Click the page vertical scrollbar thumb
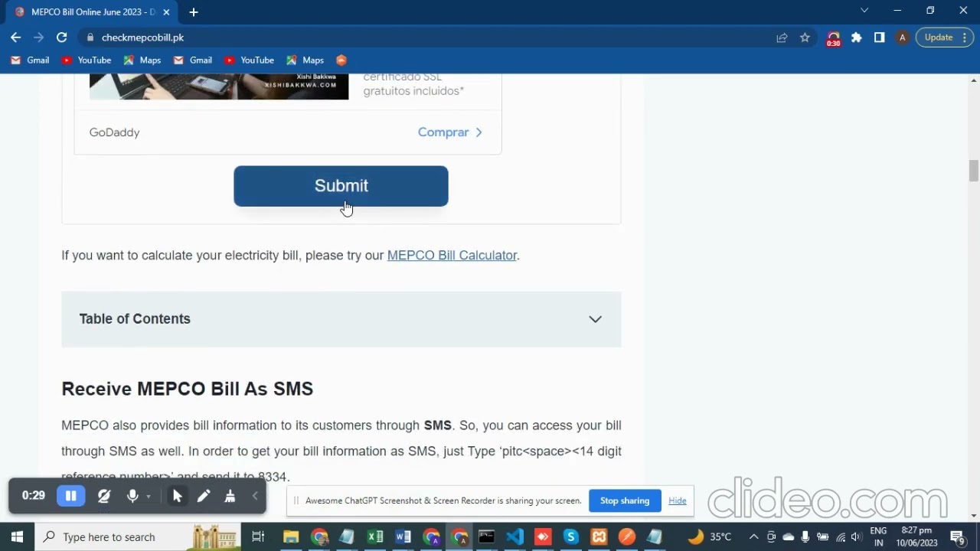Viewport: 980px width, 551px height. point(974,170)
